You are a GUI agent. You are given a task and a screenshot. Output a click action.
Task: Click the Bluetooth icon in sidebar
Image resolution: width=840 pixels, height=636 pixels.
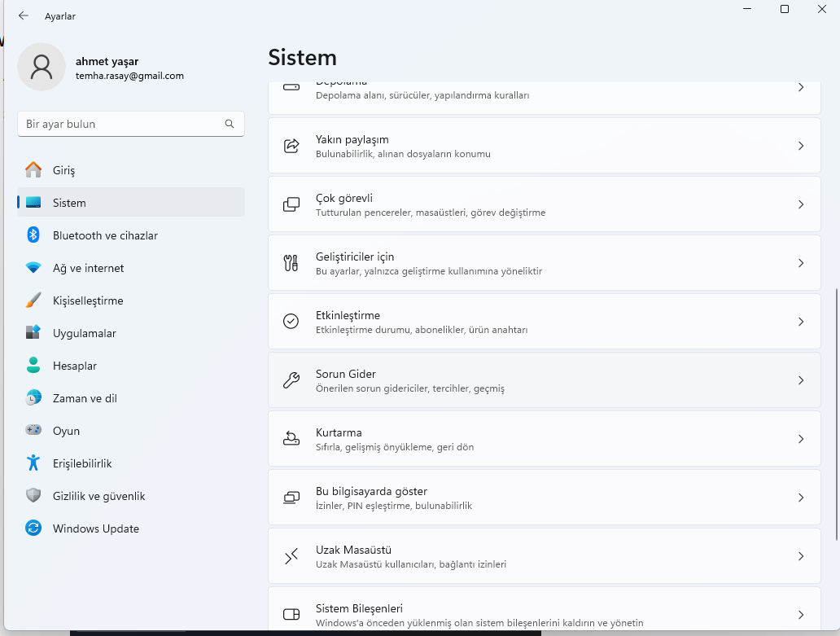pos(33,235)
